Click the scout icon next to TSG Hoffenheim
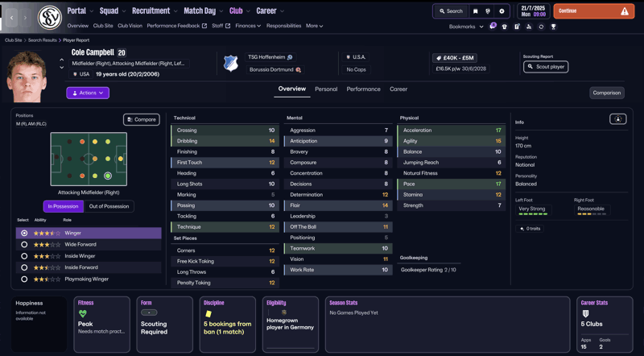 [x=290, y=57]
